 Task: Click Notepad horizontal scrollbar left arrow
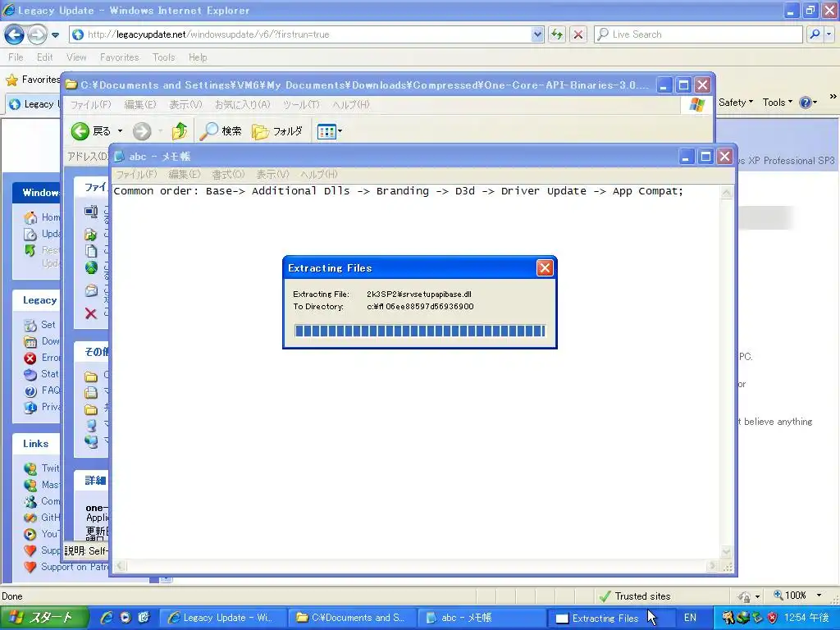pyautogui.click(x=120, y=566)
